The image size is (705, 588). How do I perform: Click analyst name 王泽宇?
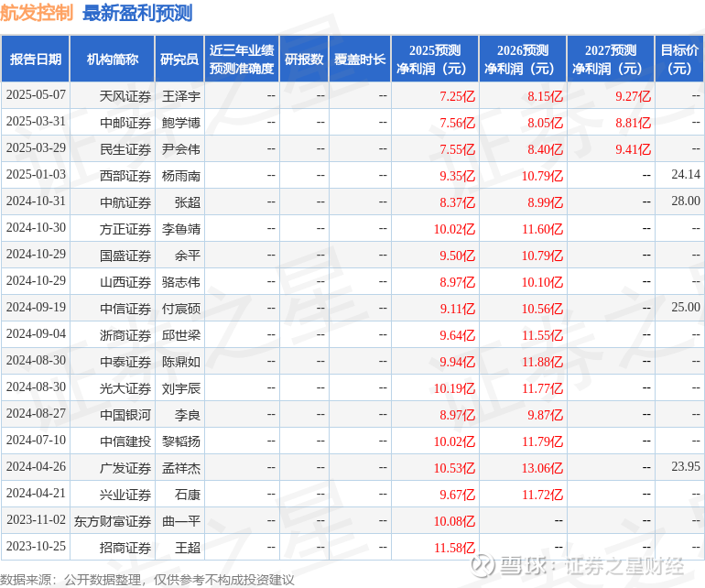181,96
